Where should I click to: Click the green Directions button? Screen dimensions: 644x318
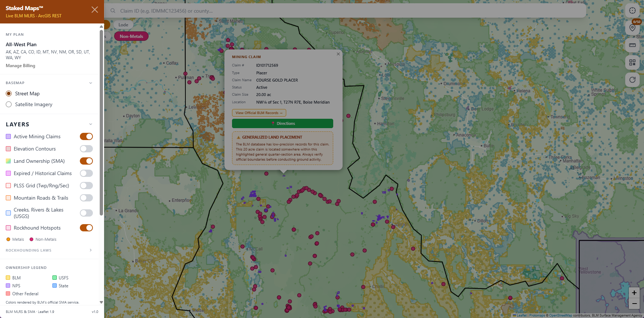[x=283, y=123]
